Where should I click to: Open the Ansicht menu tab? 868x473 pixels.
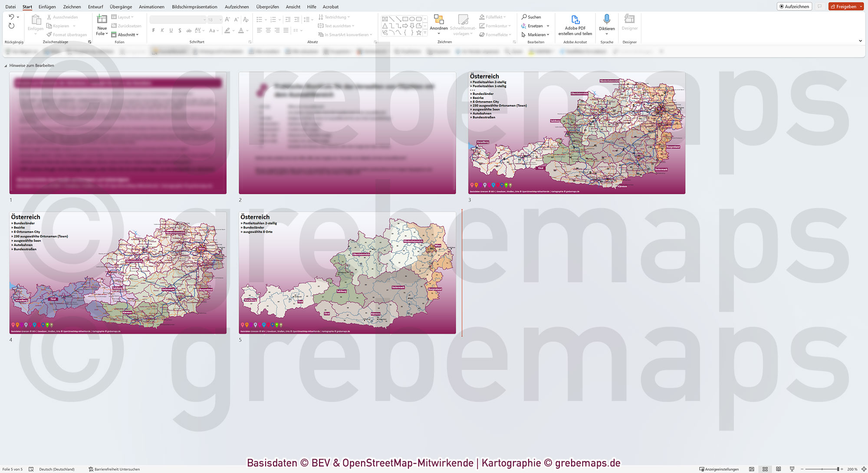tap(293, 7)
